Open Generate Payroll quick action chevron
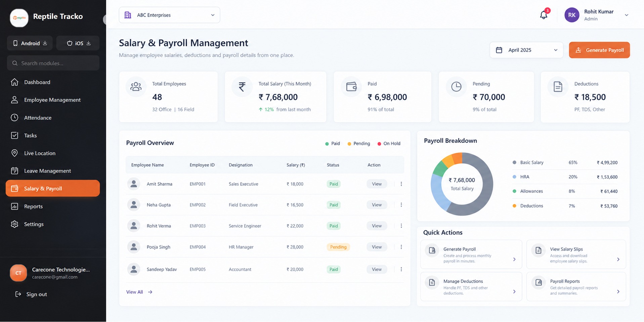 click(514, 260)
